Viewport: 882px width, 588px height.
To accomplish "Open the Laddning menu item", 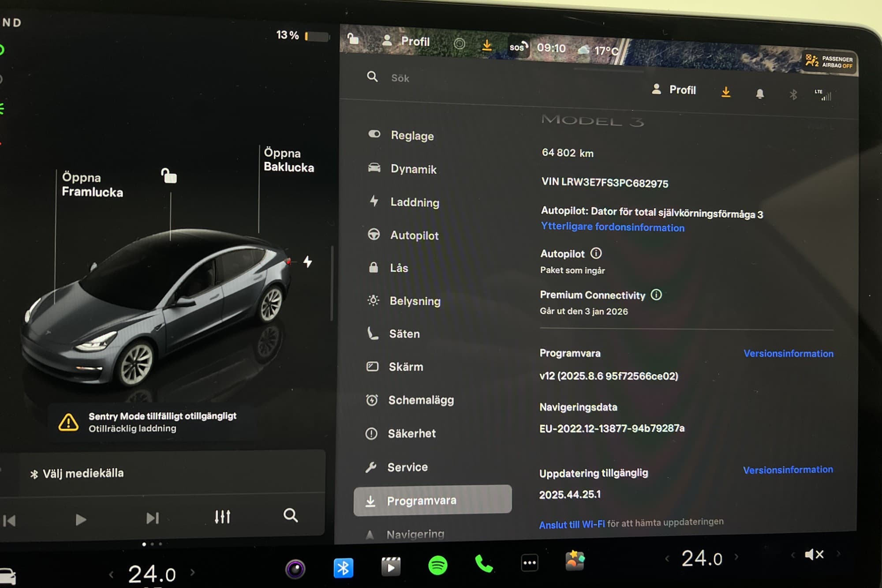I will [x=415, y=202].
